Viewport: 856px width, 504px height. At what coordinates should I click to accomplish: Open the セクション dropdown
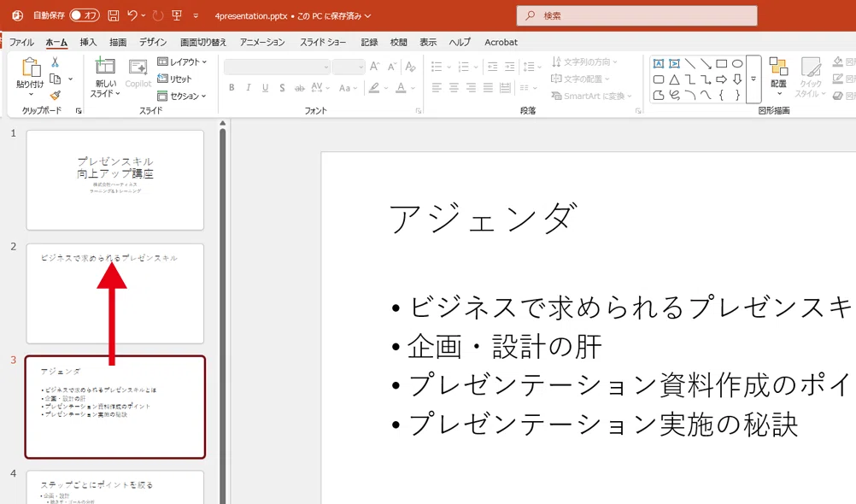(182, 96)
